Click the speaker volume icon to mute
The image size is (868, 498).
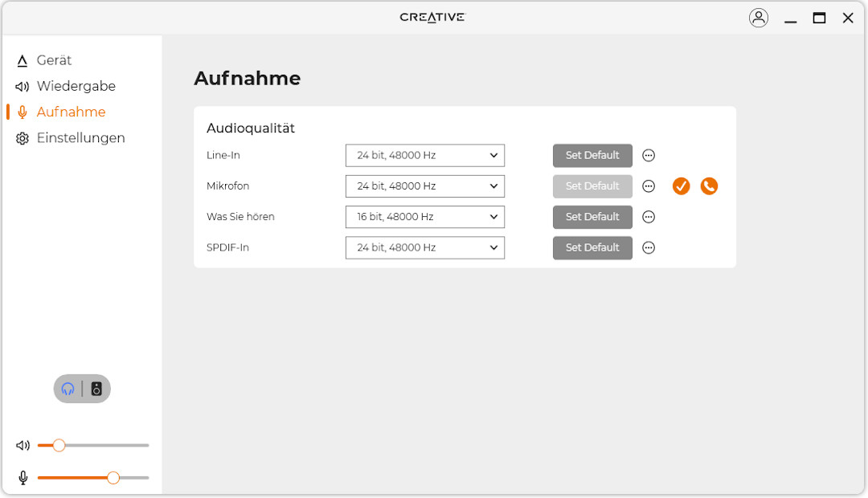point(23,445)
